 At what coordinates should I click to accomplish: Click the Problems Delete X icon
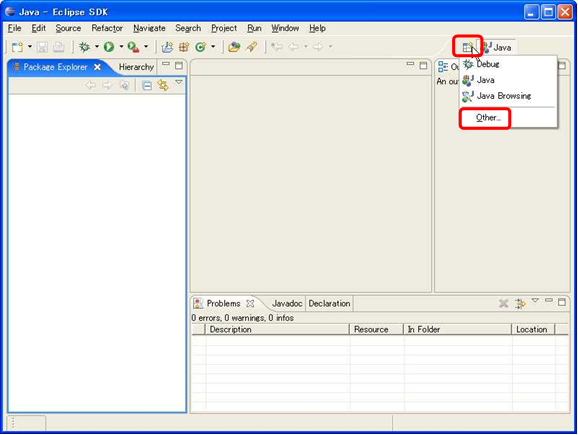click(504, 303)
